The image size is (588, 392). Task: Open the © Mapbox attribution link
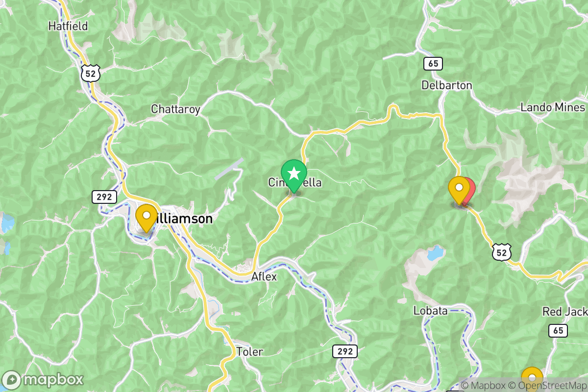(x=483, y=385)
